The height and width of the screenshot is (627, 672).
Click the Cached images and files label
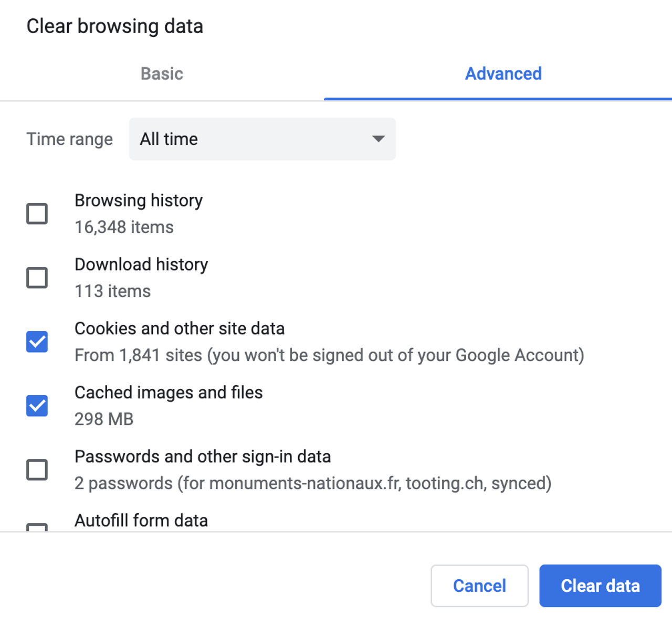point(169,392)
